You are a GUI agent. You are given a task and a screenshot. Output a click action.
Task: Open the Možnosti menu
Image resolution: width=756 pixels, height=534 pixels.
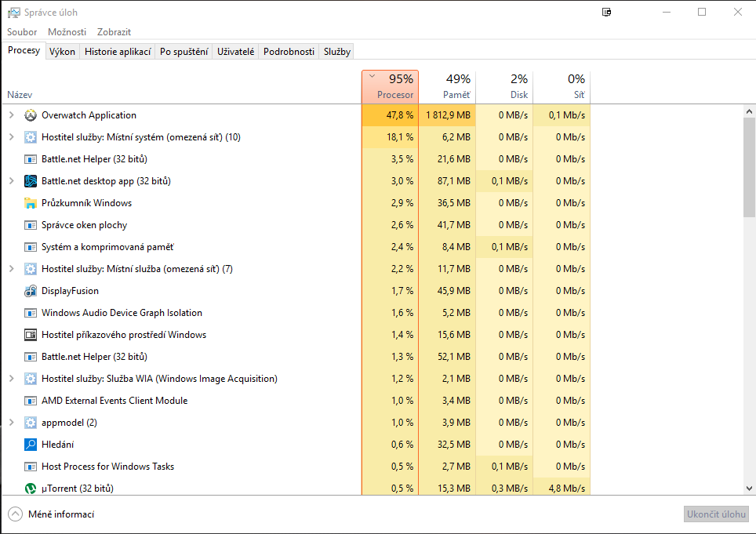tap(67, 32)
